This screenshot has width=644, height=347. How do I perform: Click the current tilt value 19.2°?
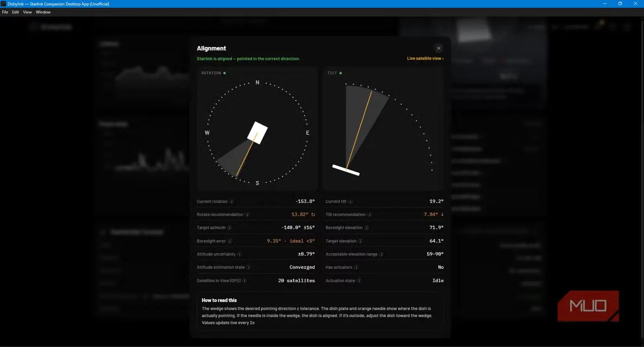tap(436, 201)
